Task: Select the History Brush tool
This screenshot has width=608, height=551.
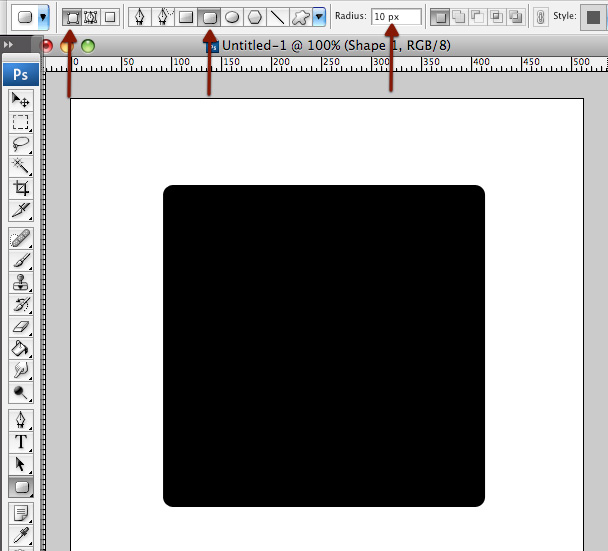Action: coord(21,304)
